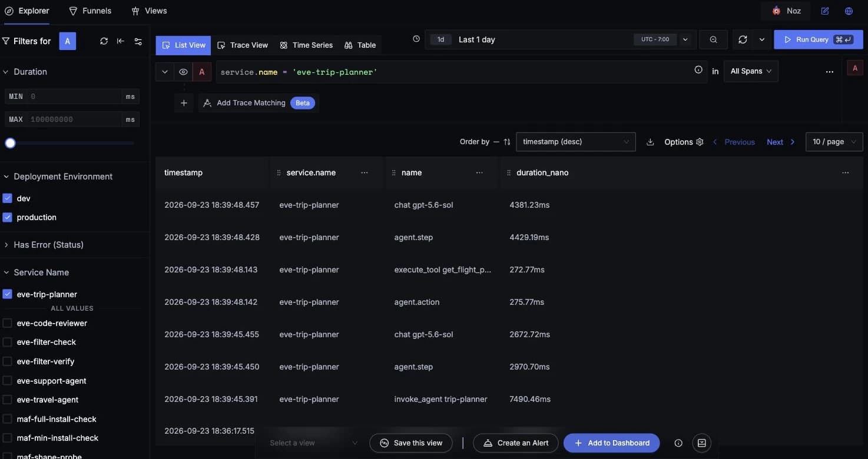The height and width of the screenshot is (459, 868).
Task: Select the Table tab
Action: (360, 45)
